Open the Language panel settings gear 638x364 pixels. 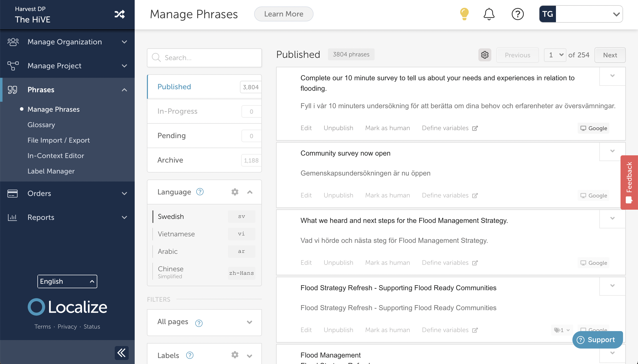point(235,192)
